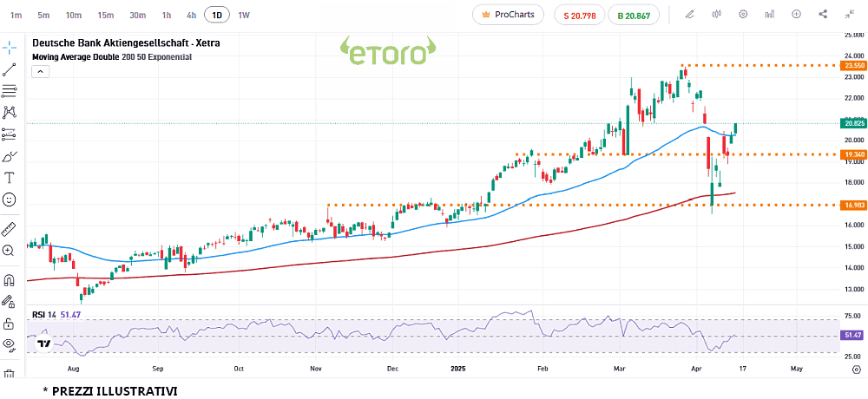Image resolution: width=868 pixels, height=399 pixels.
Task: Activate the zoom-in magnifier tool
Action: (x=9, y=251)
